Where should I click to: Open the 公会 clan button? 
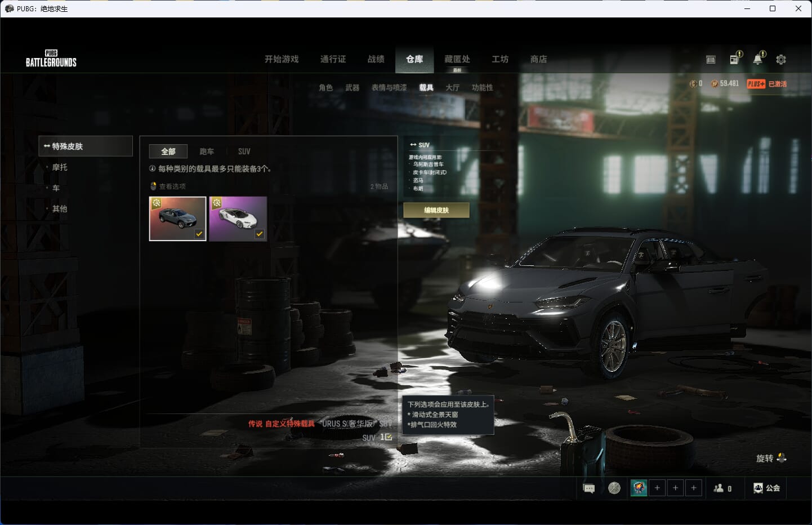766,488
